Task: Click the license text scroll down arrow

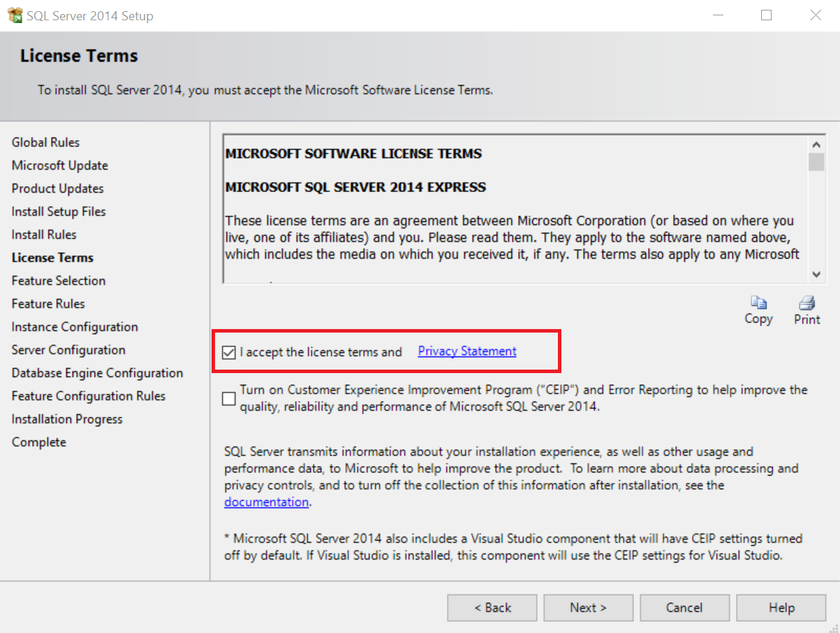Action: pyautogui.click(x=816, y=274)
